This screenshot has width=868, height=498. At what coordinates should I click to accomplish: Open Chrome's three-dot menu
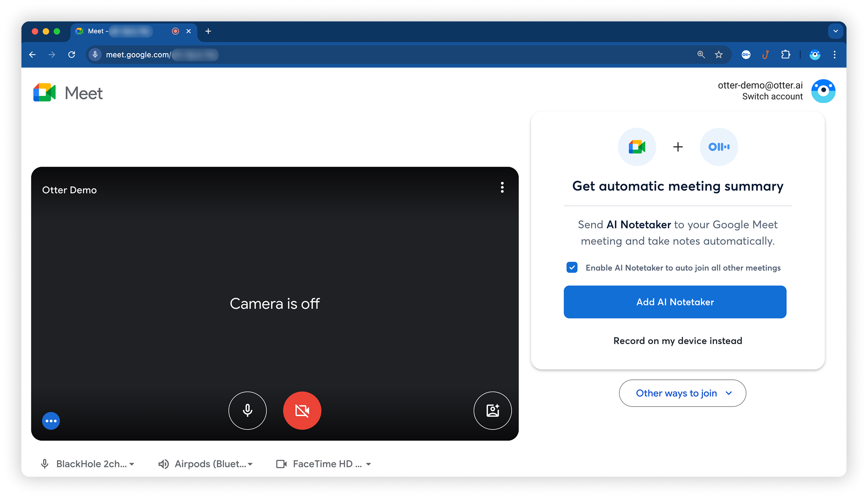(x=834, y=55)
